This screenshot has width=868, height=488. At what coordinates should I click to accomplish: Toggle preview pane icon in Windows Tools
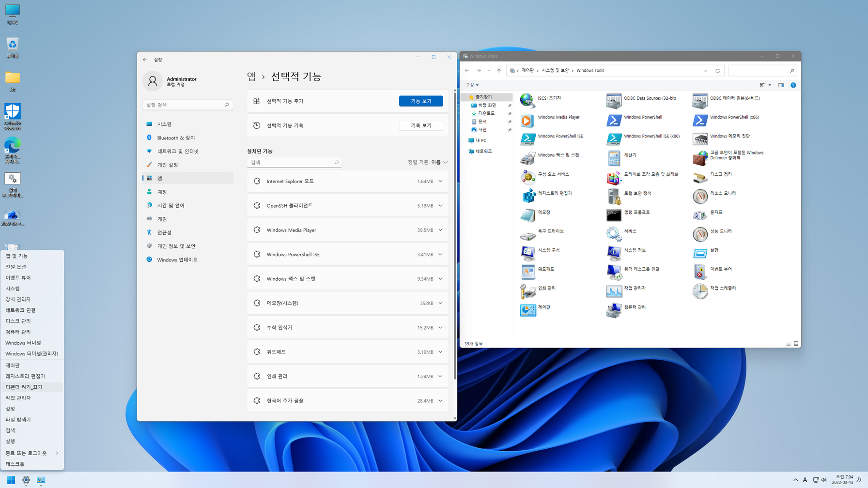point(781,85)
